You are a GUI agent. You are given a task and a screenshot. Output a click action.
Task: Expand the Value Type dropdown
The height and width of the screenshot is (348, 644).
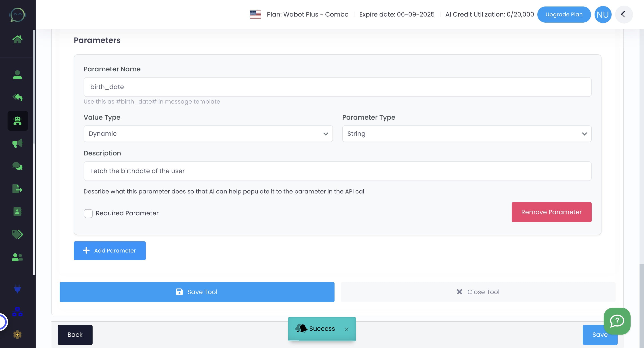pos(208,134)
